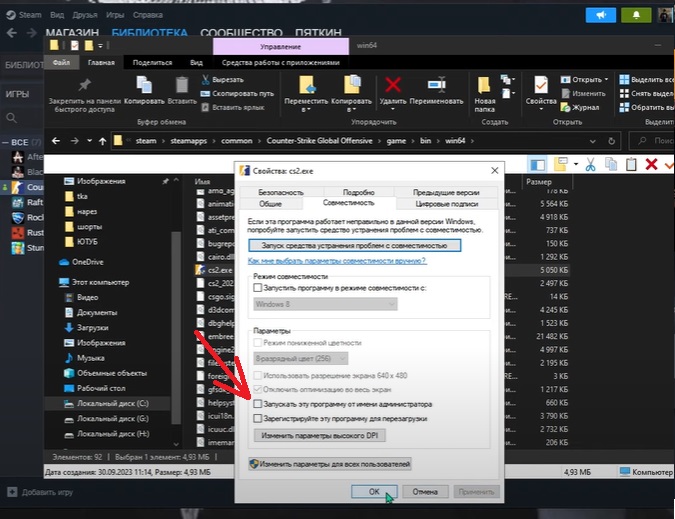Enable Run this program as administrator checkbox

coord(257,404)
